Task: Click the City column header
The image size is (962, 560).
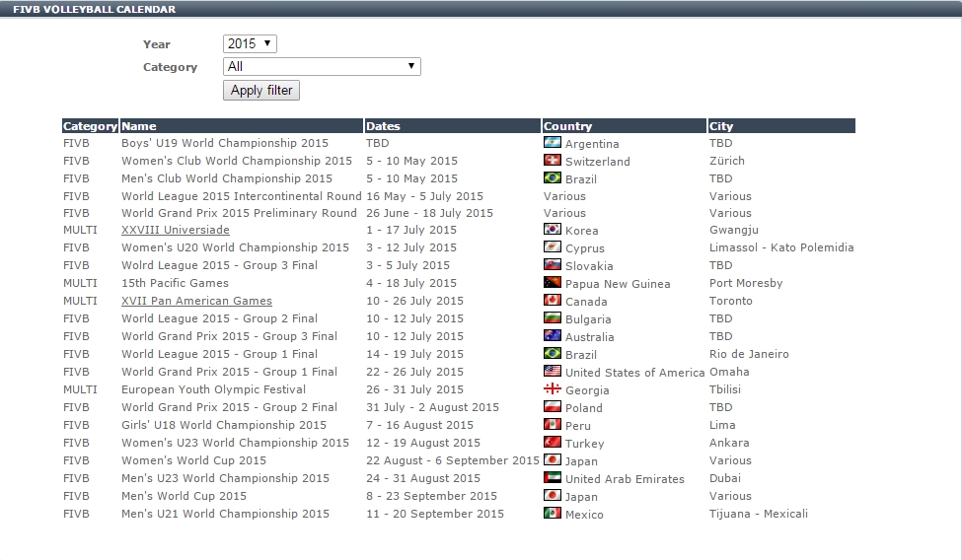Action: [781, 126]
